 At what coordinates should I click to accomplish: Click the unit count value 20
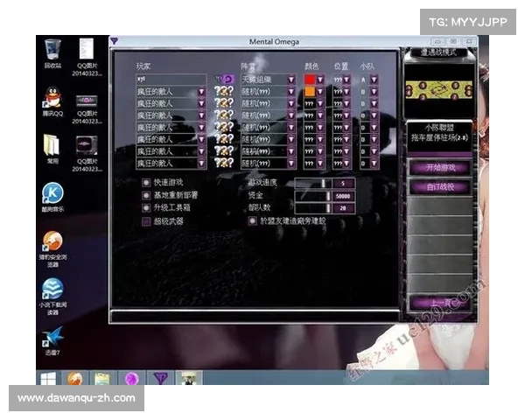point(343,208)
